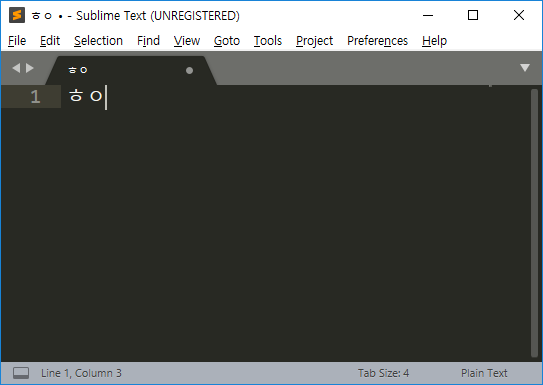
Task: Toggle the side bar panel switcher icon
Action: (x=21, y=373)
